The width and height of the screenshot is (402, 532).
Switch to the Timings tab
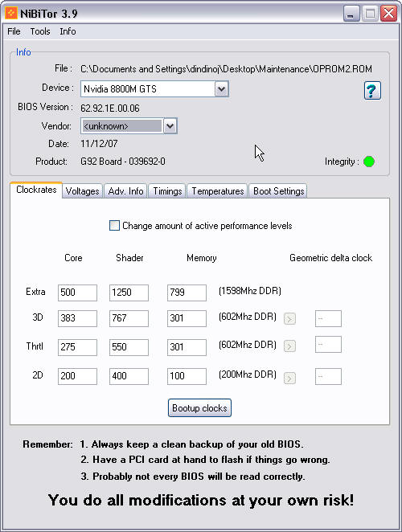(x=167, y=191)
